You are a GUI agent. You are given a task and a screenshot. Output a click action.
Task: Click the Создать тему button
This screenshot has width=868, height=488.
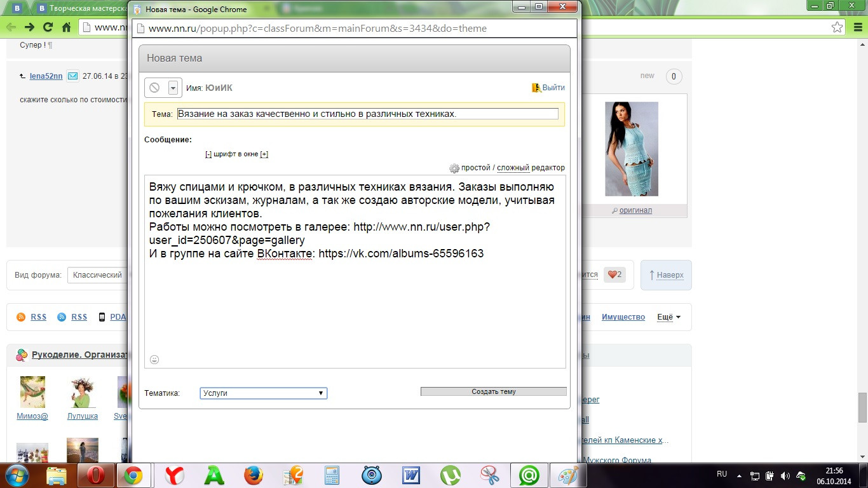click(x=494, y=391)
